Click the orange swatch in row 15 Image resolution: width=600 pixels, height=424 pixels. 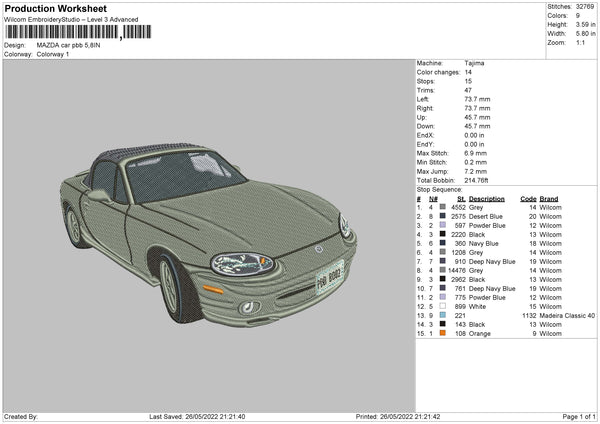[x=442, y=333]
